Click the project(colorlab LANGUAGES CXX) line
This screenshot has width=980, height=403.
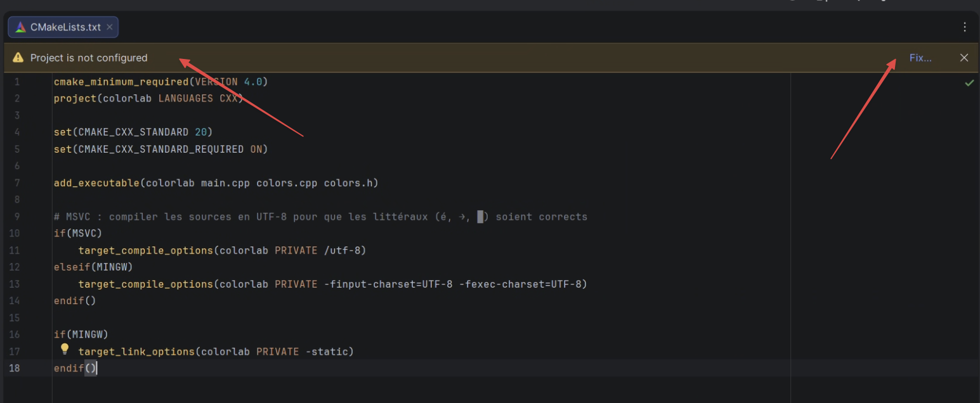coord(148,99)
